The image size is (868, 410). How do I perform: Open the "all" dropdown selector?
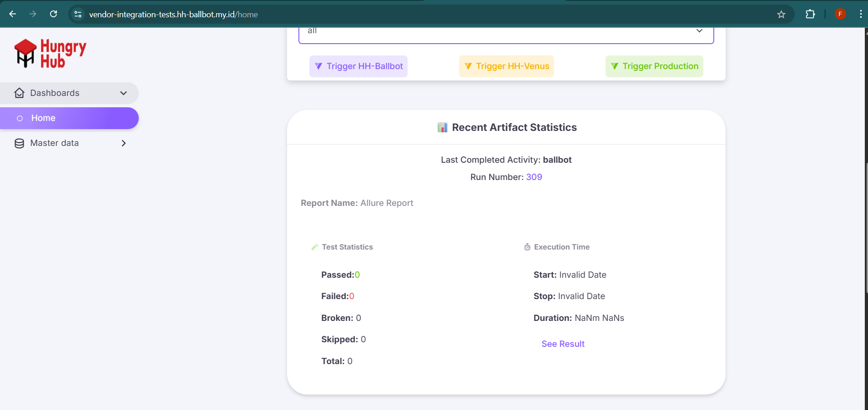tap(506, 32)
